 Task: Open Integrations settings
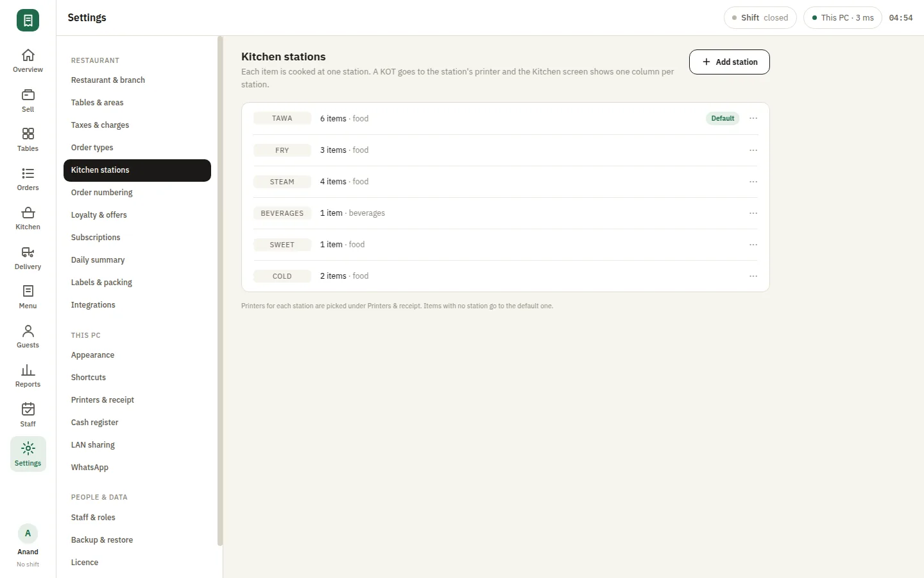(137, 305)
